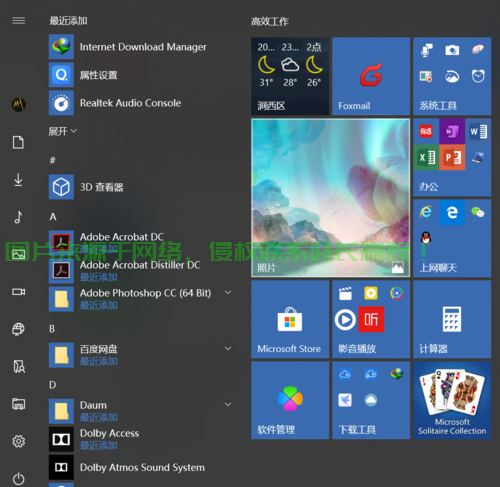Open the Downloads shortcut in sidebar
Screen dimensions: 500x487
click(x=18, y=180)
